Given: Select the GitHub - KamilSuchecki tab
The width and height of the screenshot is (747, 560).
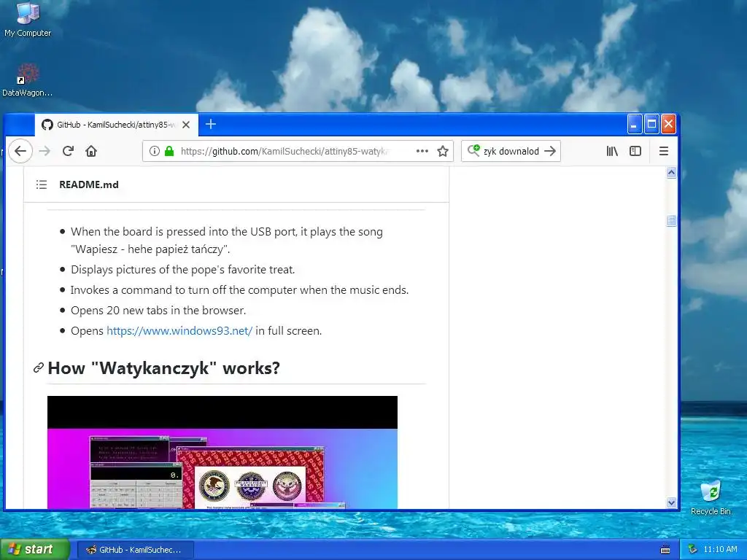Looking at the screenshot, I should click(117, 125).
